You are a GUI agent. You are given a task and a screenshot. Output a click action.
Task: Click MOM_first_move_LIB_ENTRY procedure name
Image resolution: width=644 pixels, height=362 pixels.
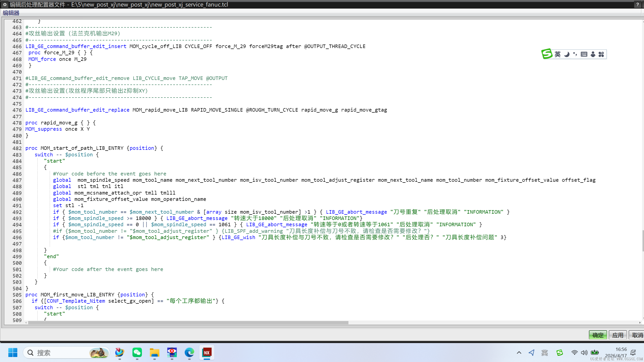click(x=77, y=295)
